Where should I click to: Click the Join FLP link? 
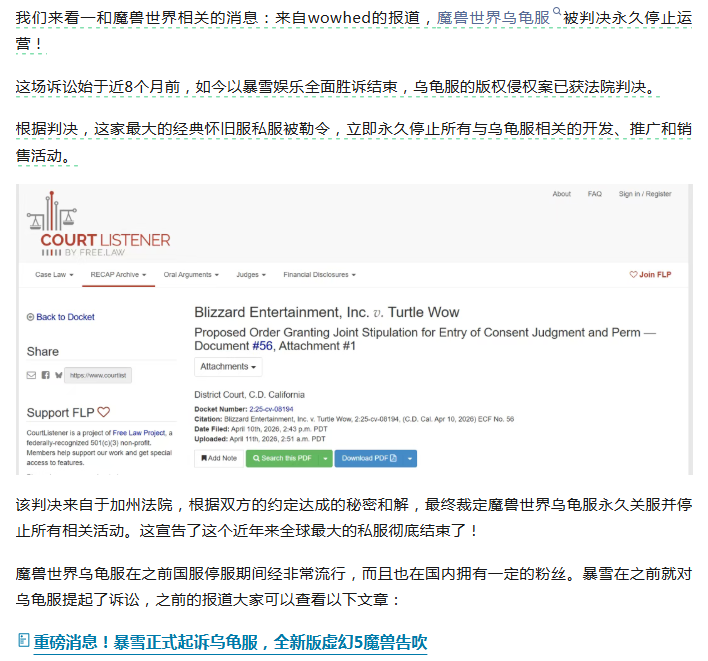(650, 274)
